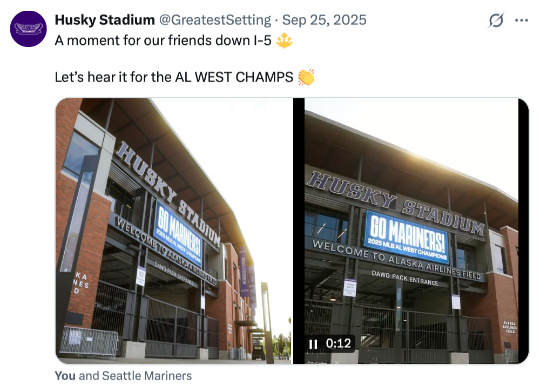
Task: Click the Sep 25, 2025 post date
Action: (324, 20)
